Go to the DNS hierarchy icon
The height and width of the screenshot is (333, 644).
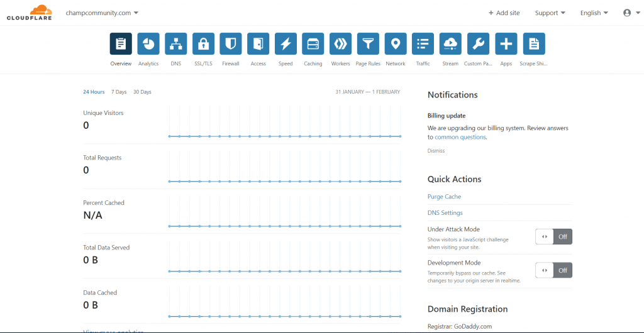coord(176,44)
